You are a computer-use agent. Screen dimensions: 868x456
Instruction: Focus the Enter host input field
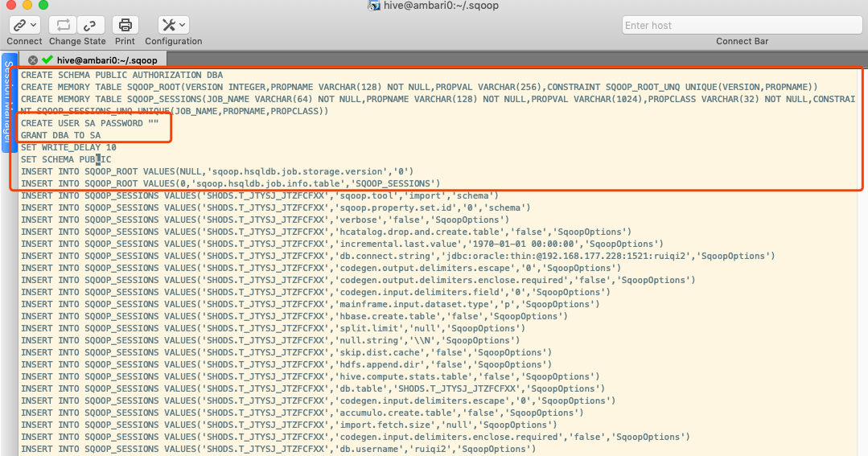(742, 25)
